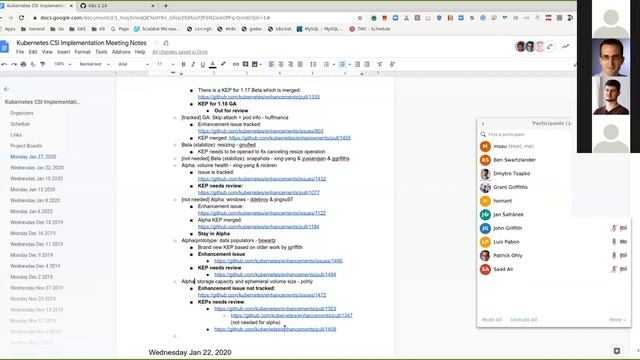This screenshot has height=360, width=640.
Task: Jump to Monday Jan 27, 2020 in outline
Action: tap(33, 157)
